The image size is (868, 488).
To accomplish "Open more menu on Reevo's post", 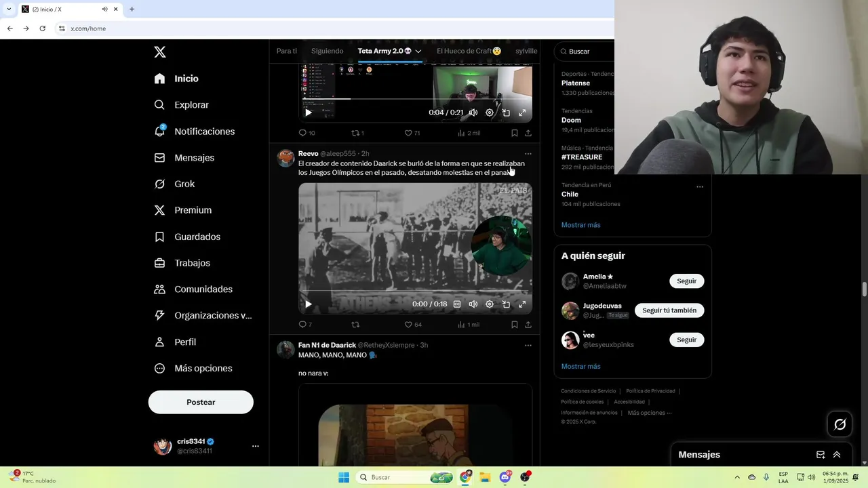I will point(528,154).
